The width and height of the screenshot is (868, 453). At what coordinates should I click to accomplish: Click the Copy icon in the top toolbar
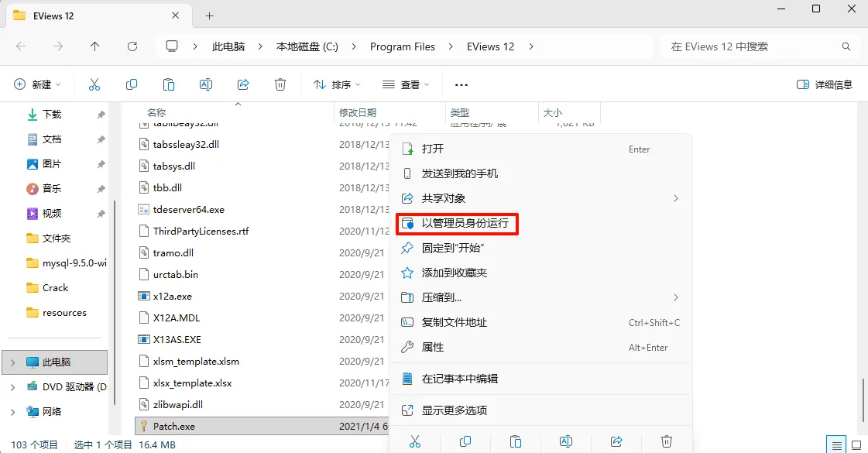131,84
